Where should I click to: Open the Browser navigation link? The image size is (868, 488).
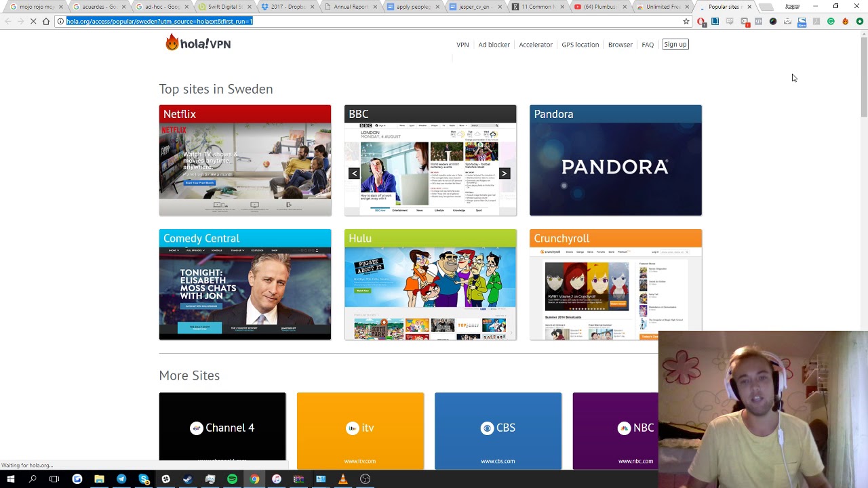[620, 45]
